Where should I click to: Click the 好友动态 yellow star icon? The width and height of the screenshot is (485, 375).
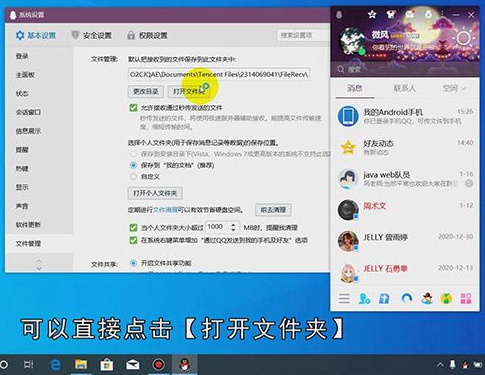coord(348,147)
